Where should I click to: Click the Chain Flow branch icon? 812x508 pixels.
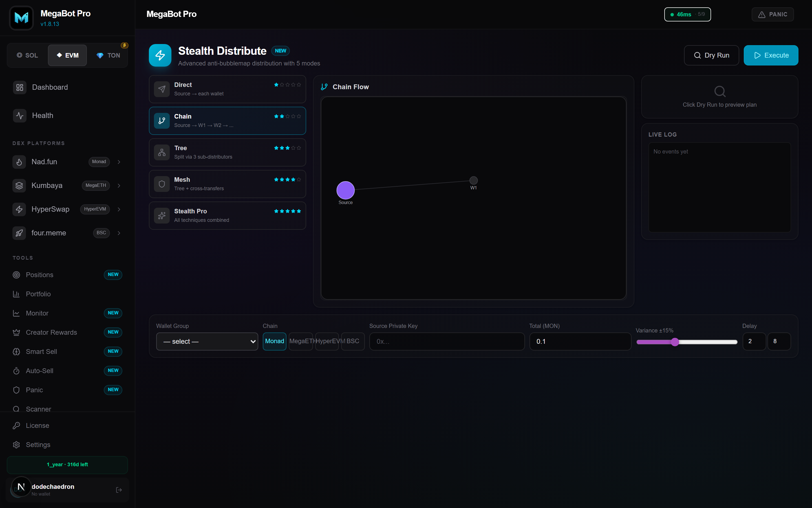[324, 87]
